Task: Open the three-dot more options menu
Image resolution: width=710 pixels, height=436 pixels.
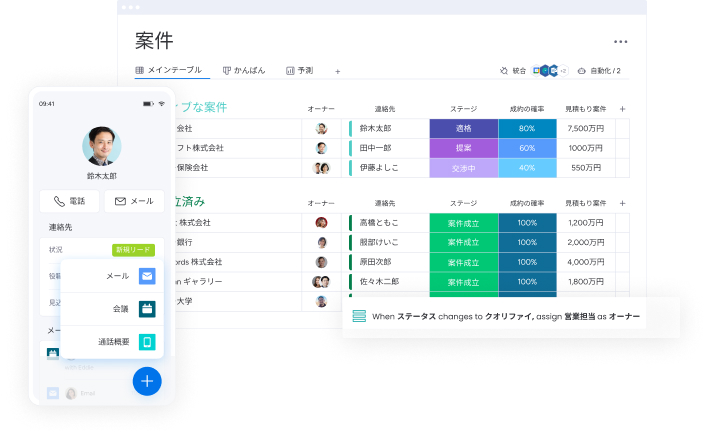Action: (620, 42)
